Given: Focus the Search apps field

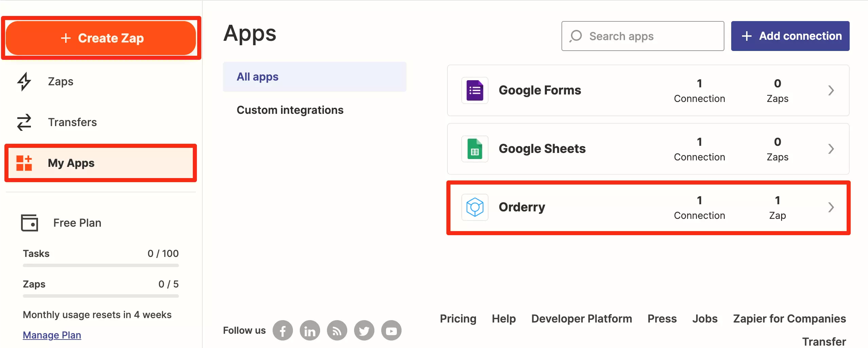Looking at the screenshot, I should (643, 36).
